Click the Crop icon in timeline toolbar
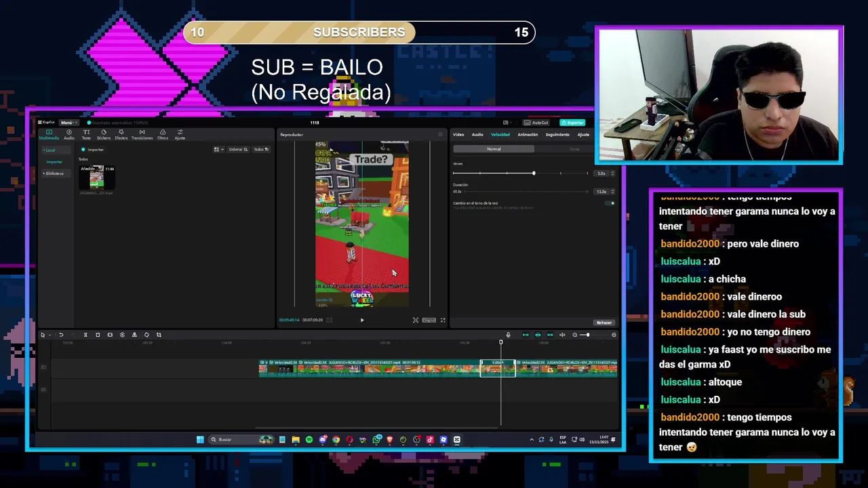This screenshot has height=488, width=868. pyautogui.click(x=159, y=335)
